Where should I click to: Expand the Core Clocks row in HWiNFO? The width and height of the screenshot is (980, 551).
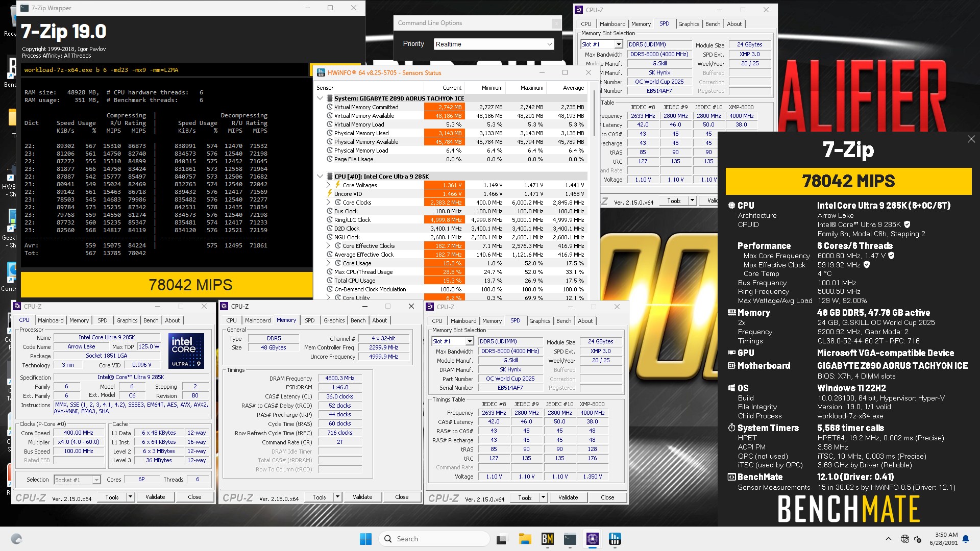tap(328, 203)
